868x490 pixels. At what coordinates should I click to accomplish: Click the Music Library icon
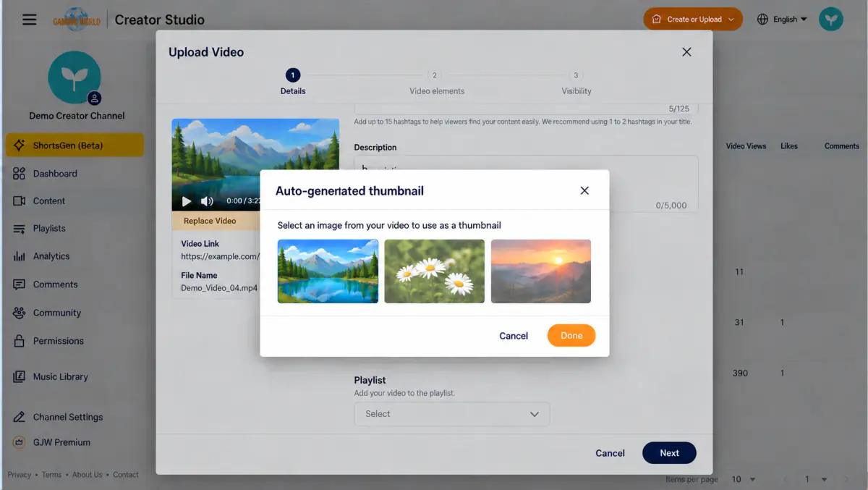(20, 377)
